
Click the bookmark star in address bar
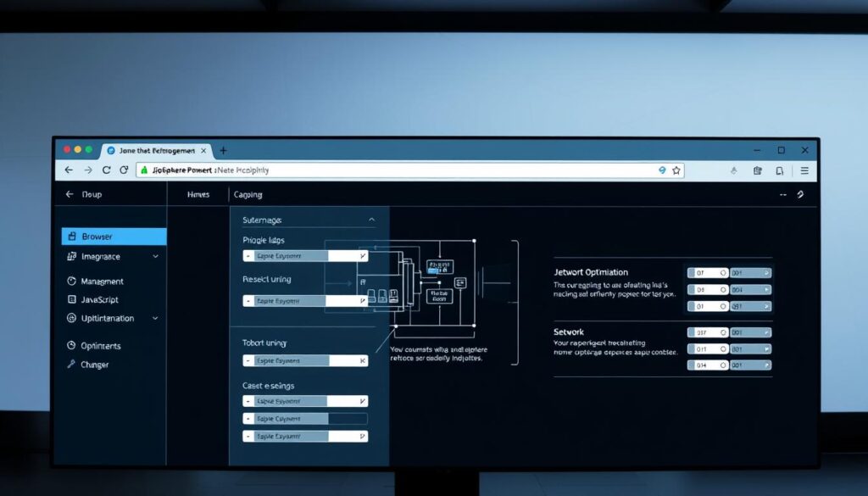pyautogui.click(x=676, y=170)
